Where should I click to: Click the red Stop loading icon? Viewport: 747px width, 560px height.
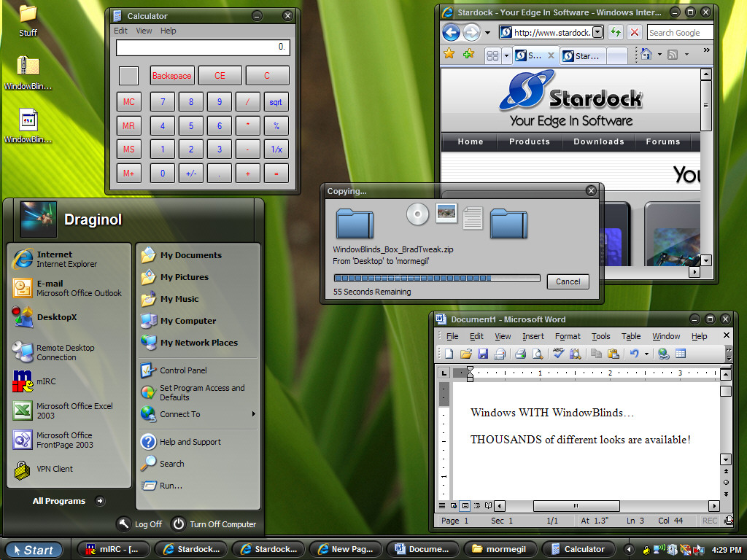(635, 32)
